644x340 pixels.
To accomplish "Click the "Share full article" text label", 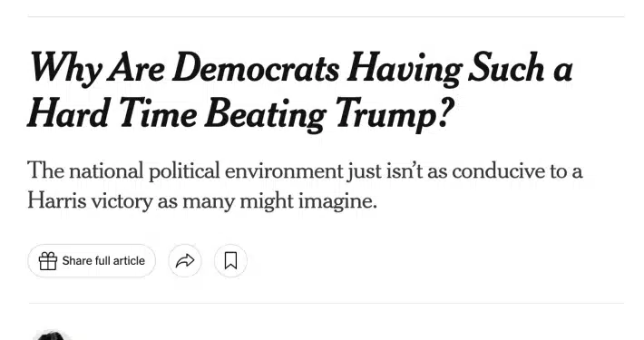I will pos(103,261).
